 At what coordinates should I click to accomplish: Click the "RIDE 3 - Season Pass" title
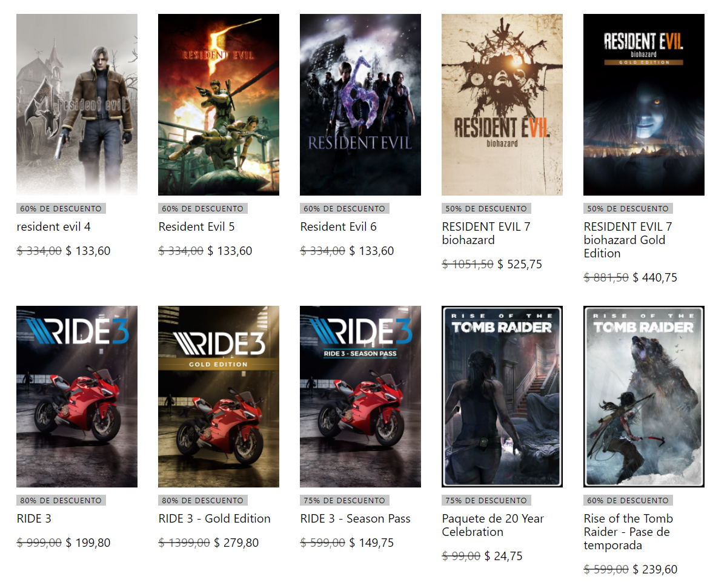(x=355, y=519)
